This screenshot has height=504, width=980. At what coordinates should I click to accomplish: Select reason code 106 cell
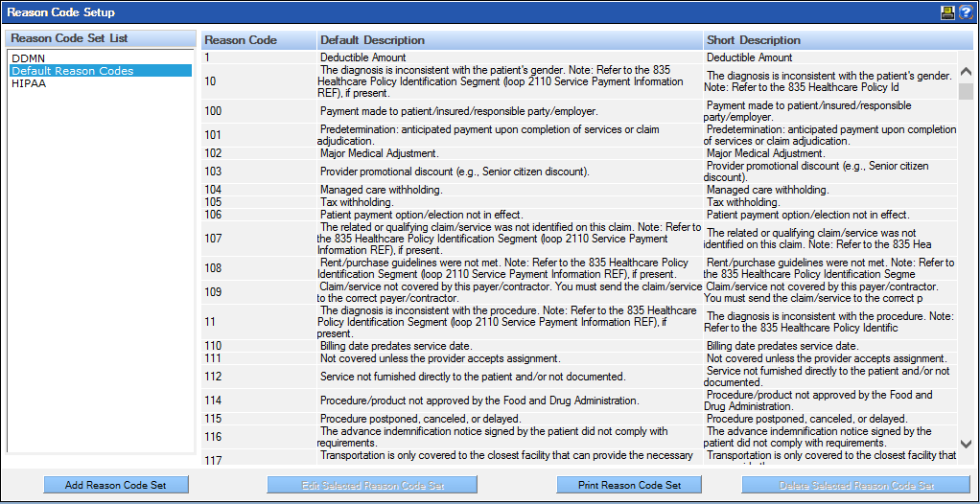point(259,215)
